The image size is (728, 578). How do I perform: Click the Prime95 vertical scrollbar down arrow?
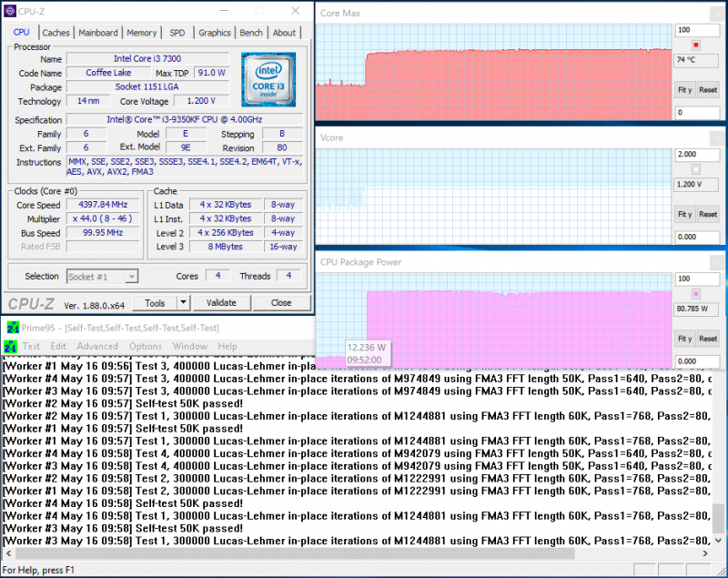[x=718, y=541]
